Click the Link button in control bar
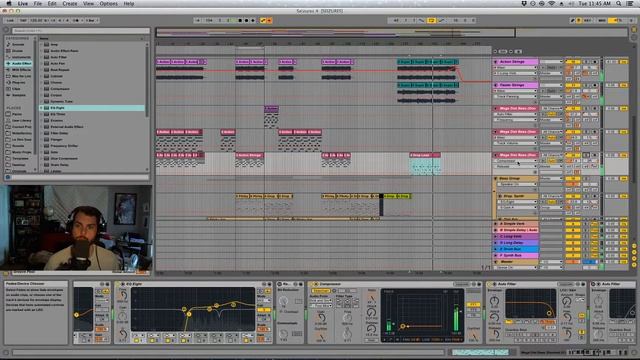 point(10,20)
